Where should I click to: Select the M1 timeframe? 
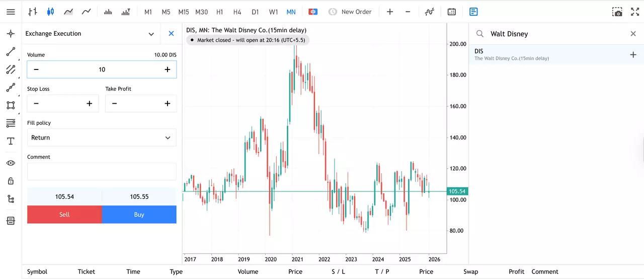(148, 12)
